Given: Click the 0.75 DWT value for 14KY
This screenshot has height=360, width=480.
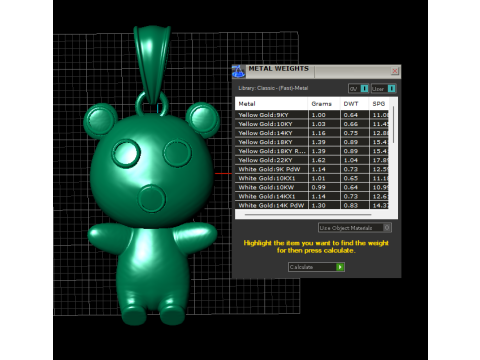Looking at the screenshot, I should click(x=351, y=133).
